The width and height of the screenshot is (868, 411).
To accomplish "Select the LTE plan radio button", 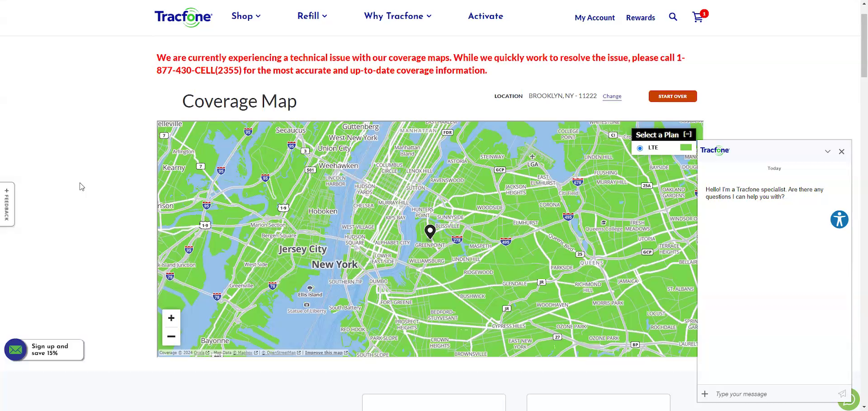I will (640, 148).
